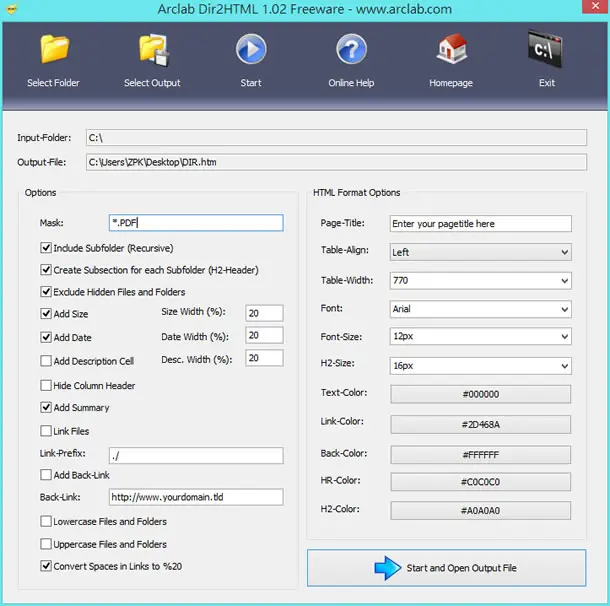Viewport: 610px width, 606px height.
Task: Enable Hide Column Header checkbox
Action: (x=46, y=385)
